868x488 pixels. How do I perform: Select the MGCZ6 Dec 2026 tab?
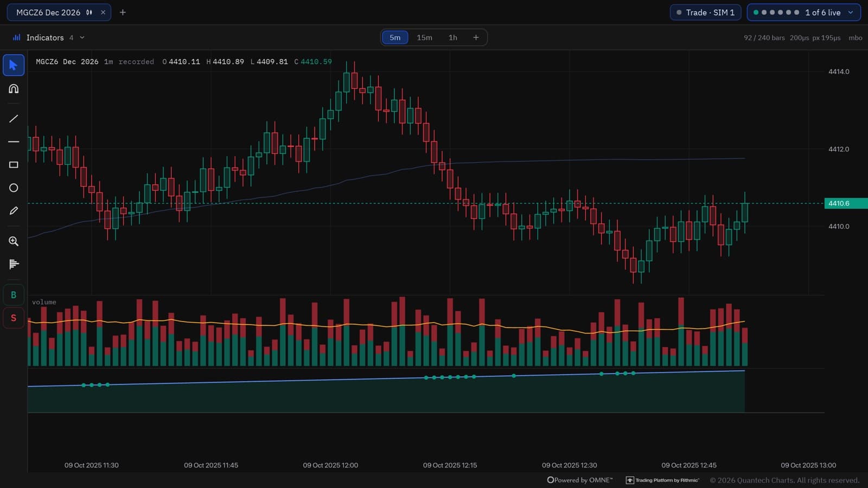point(59,12)
